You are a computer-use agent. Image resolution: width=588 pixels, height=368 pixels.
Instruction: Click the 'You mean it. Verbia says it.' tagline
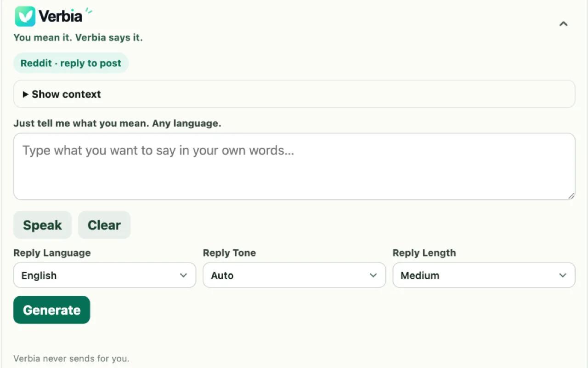(x=78, y=38)
